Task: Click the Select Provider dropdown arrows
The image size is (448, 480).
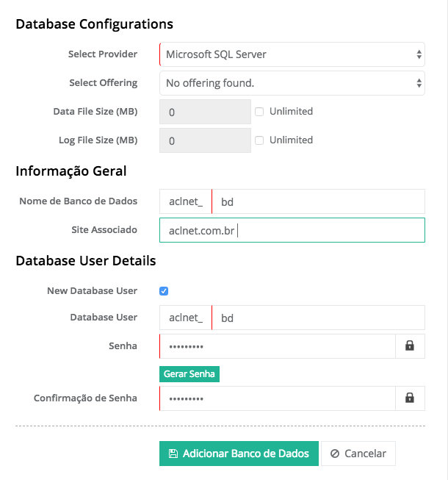Action: pos(419,54)
